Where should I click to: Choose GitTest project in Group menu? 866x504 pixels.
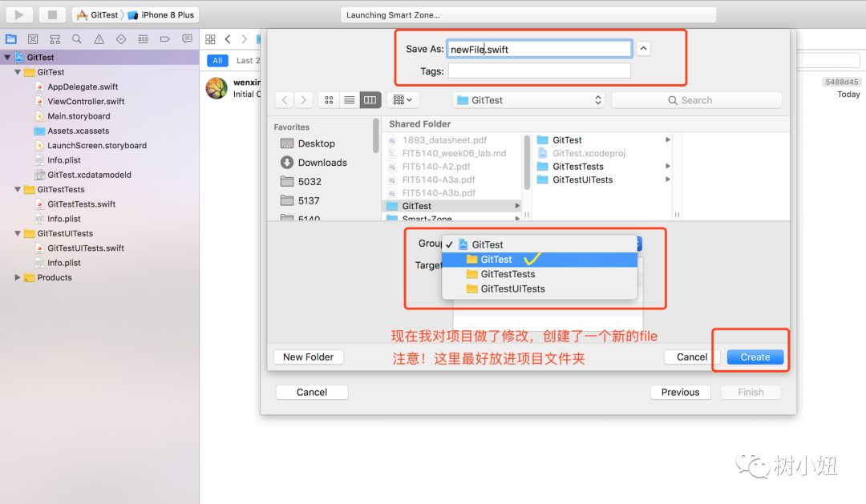[x=540, y=244]
